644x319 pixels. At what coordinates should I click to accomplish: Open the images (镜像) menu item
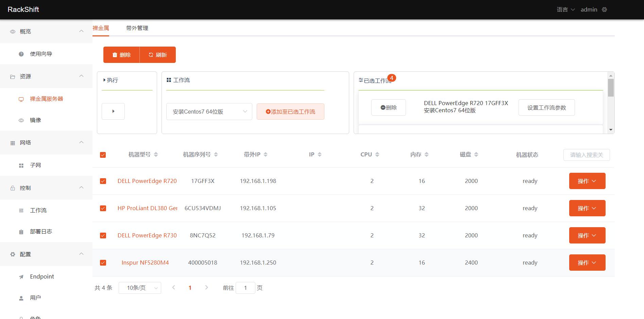[x=46, y=120]
